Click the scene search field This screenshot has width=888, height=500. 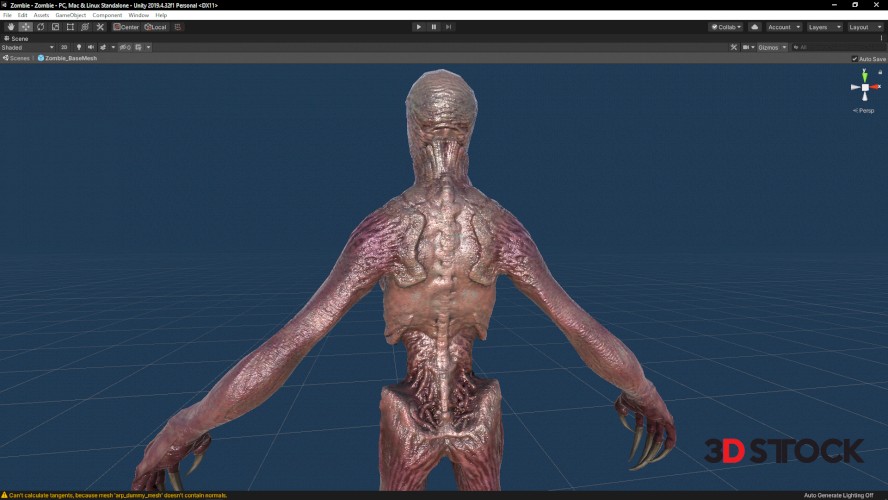[x=838, y=48]
